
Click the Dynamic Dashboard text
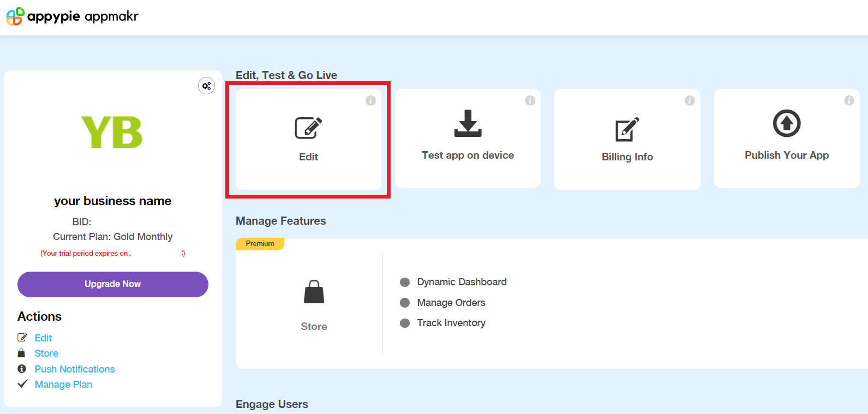coord(462,282)
